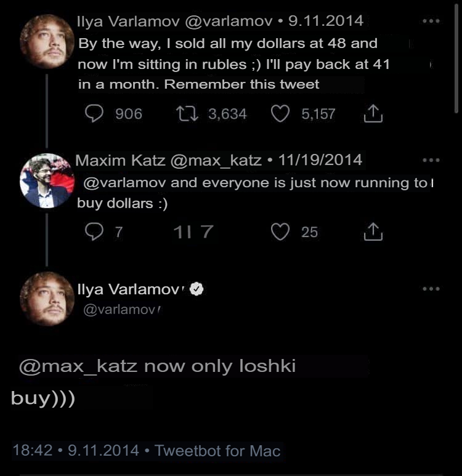
Task: Like the tweet with 5,157 likes
Action: tap(280, 113)
